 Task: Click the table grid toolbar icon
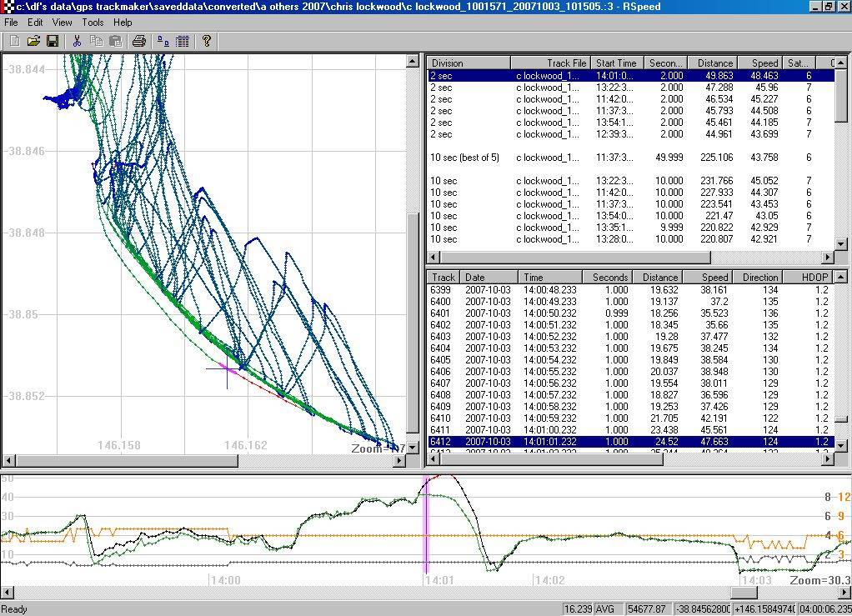tap(183, 41)
